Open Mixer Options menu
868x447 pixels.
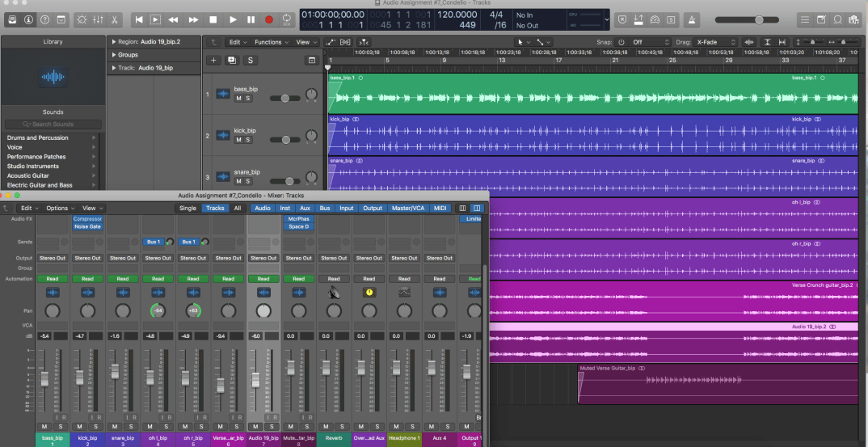[x=60, y=209]
